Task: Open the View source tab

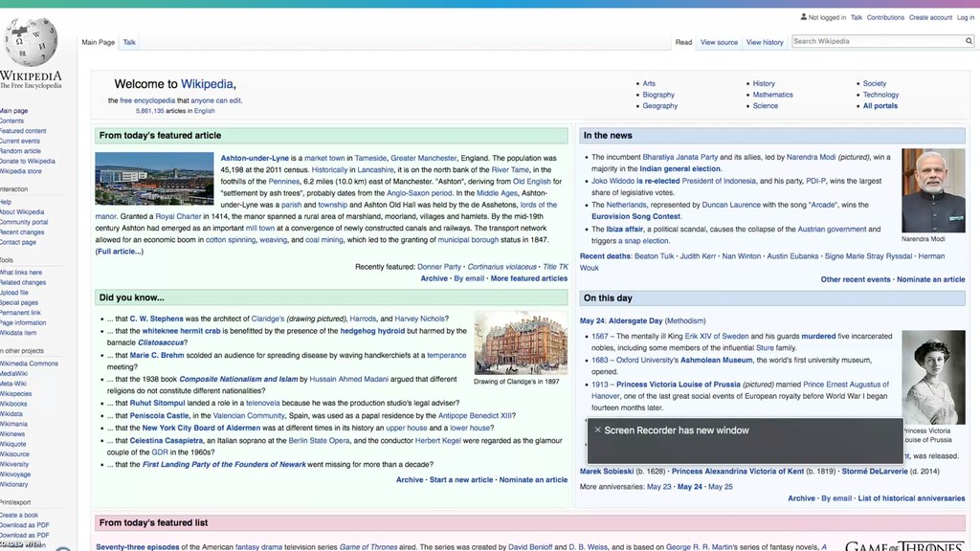Action: 719,42
